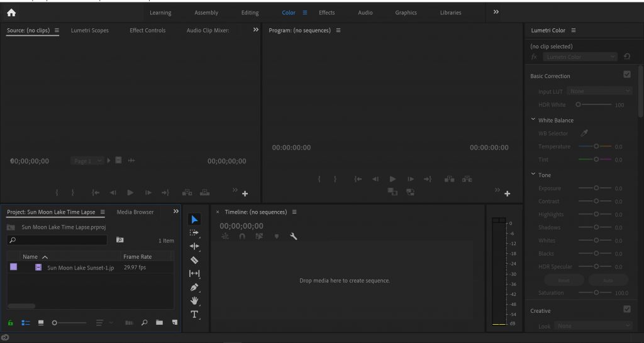The image size is (644, 343).
Task: Click the WB Selector eyedropper
Action: point(584,133)
